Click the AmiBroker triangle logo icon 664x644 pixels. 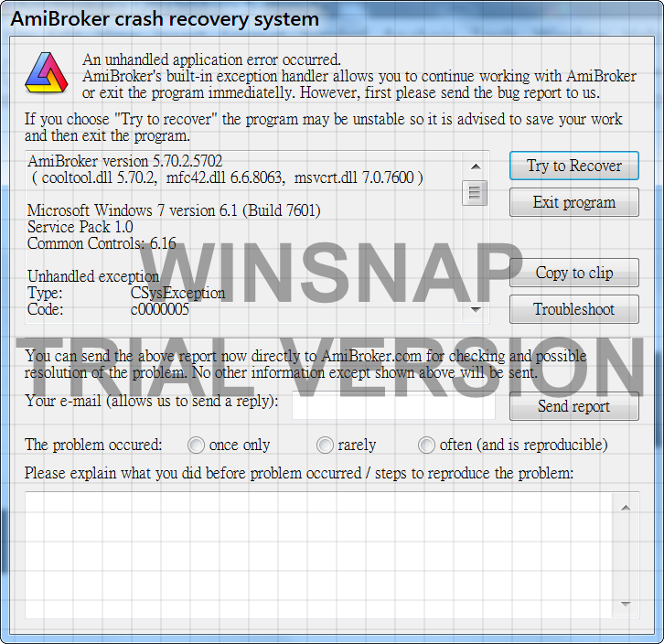(46, 72)
